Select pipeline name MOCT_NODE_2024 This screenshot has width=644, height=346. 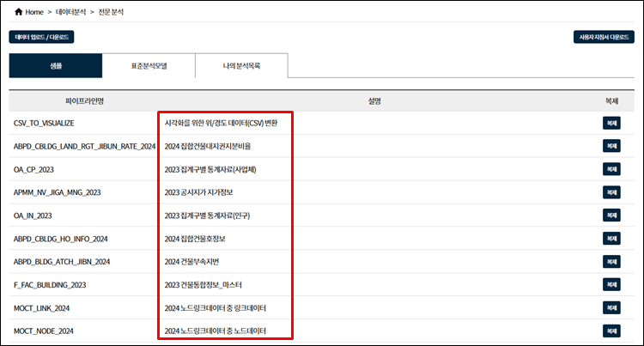pos(44,331)
